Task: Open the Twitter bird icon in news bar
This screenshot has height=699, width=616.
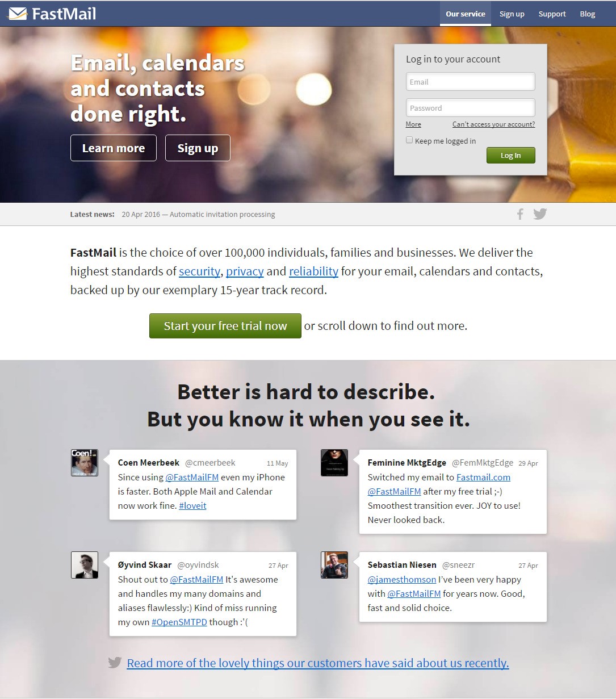Action: pyautogui.click(x=540, y=214)
